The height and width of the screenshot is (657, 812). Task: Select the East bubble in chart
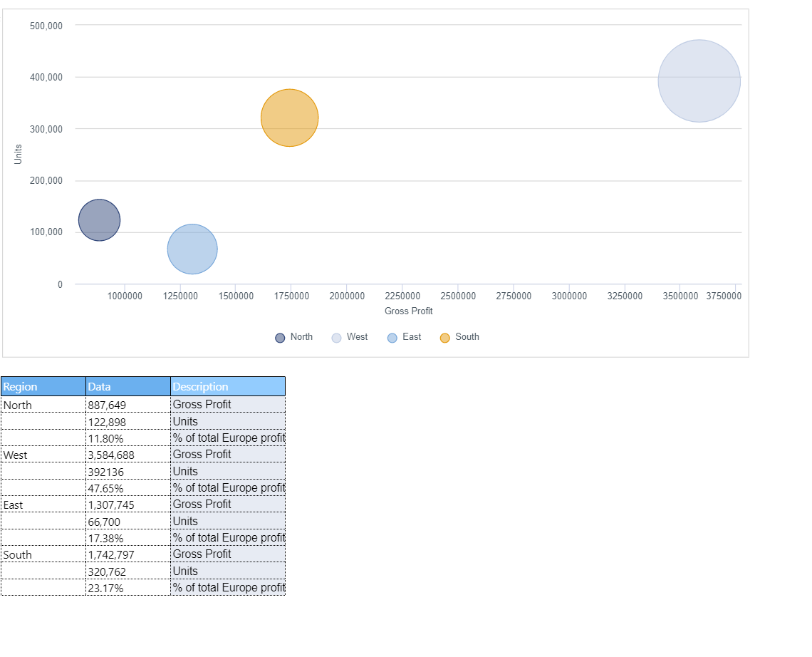click(x=192, y=249)
